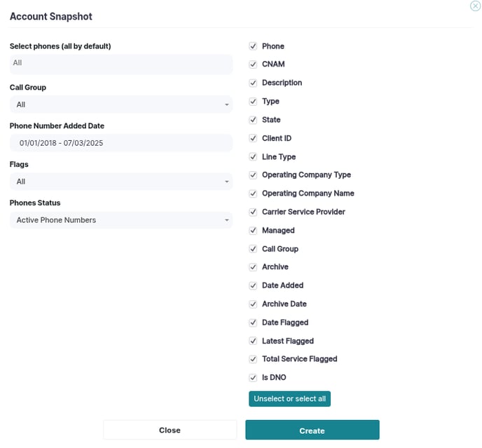Screen dimensions: 482x448
Task: Toggle Carrier Service Provider checkbox
Action: click(253, 212)
